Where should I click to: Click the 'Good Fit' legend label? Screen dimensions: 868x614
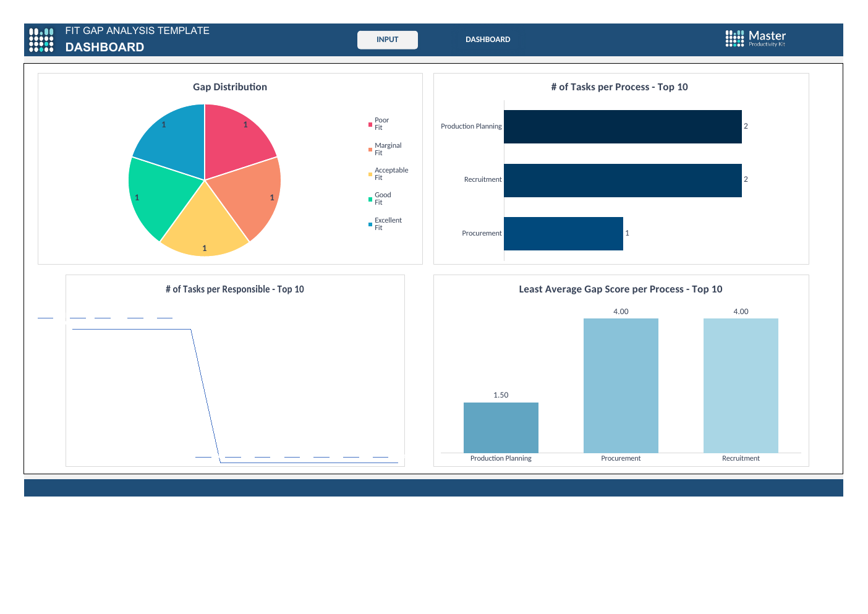tap(383, 198)
